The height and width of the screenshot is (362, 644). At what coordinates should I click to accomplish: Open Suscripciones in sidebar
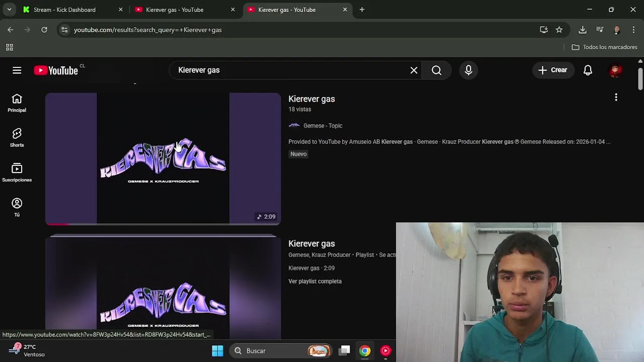17,172
